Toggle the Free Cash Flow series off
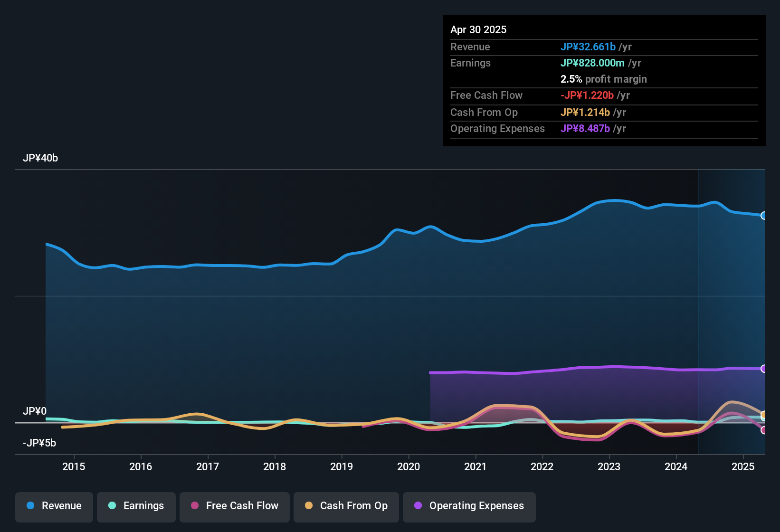This screenshot has width=780, height=532. pyautogui.click(x=234, y=506)
